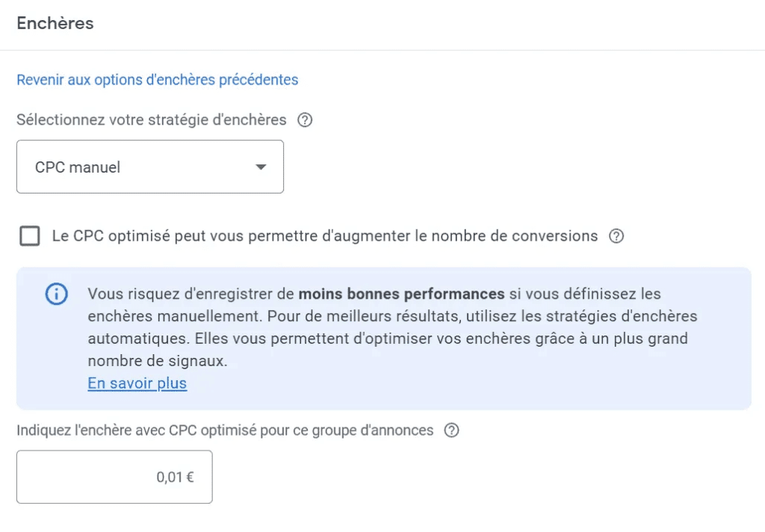Select the 'CPC manuel' text in strategy selector
The image size is (765, 532).
pyautogui.click(x=78, y=167)
